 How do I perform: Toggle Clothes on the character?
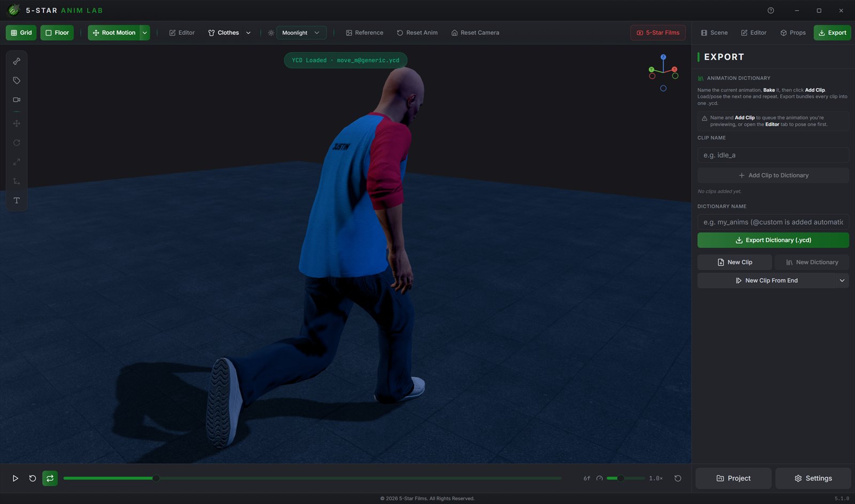pos(223,33)
